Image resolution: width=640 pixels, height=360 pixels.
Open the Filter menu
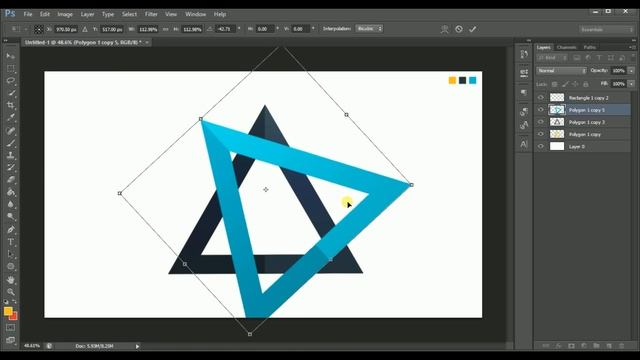[151, 14]
